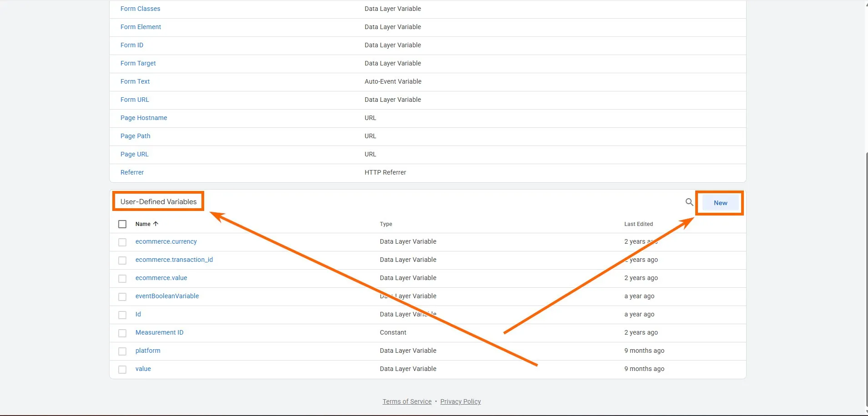Click the search icon beside New button

click(689, 202)
